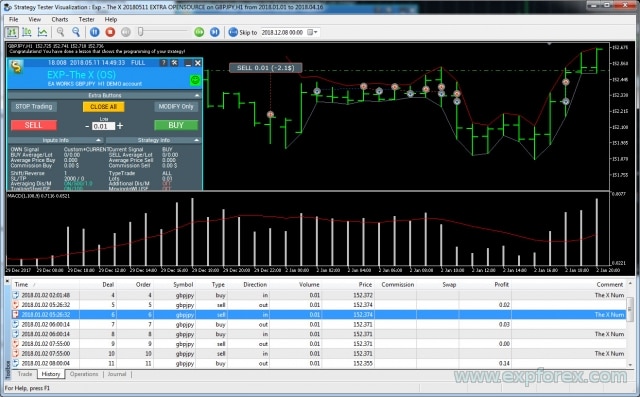The image size is (640, 397).
Task: Click the red SELL button
Action: 33,125
